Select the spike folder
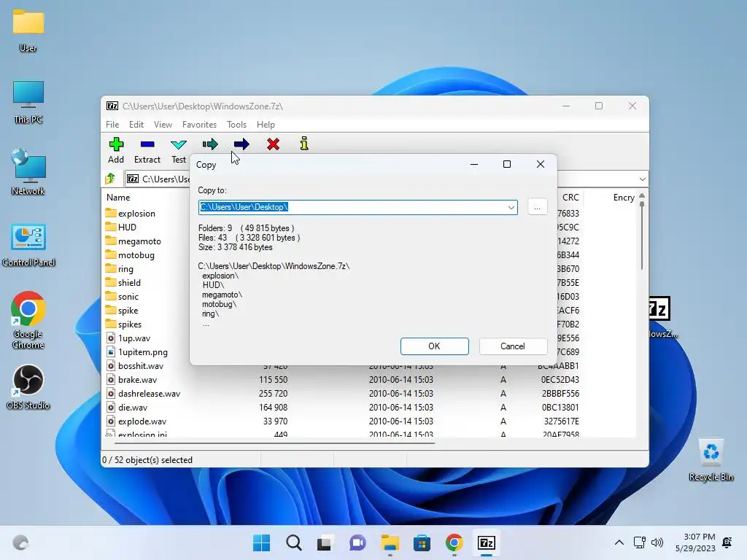Image resolution: width=747 pixels, height=560 pixels. pyautogui.click(x=122, y=310)
